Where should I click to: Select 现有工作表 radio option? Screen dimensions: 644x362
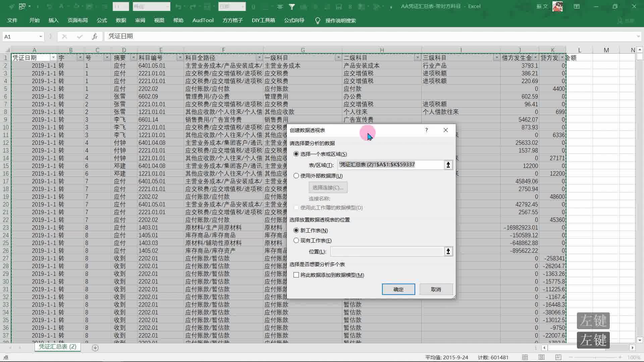(x=296, y=240)
